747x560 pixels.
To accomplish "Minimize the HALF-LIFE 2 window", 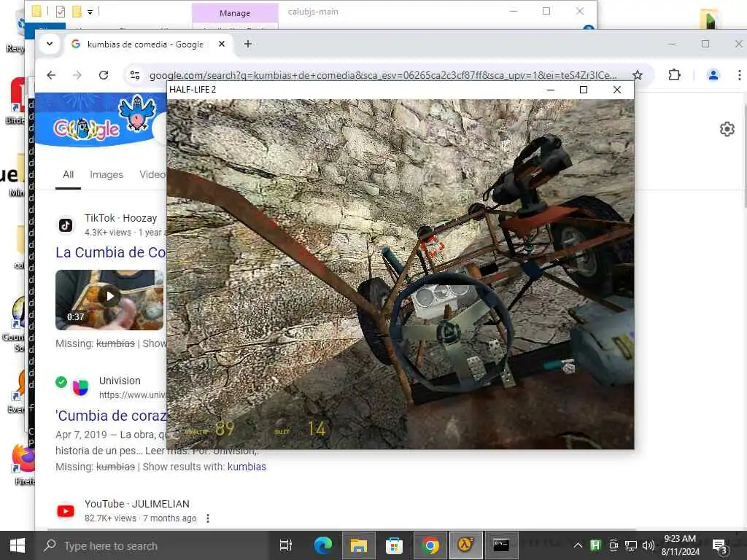I will [551, 90].
